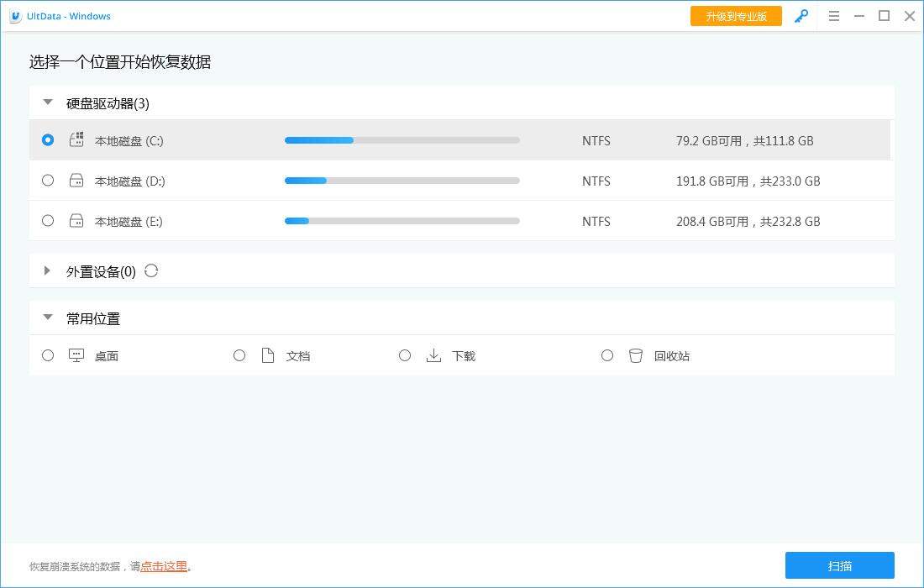The height and width of the screenshot is (588, 924).
Task: Click the 下载 download icon
Action: (433, 355)
